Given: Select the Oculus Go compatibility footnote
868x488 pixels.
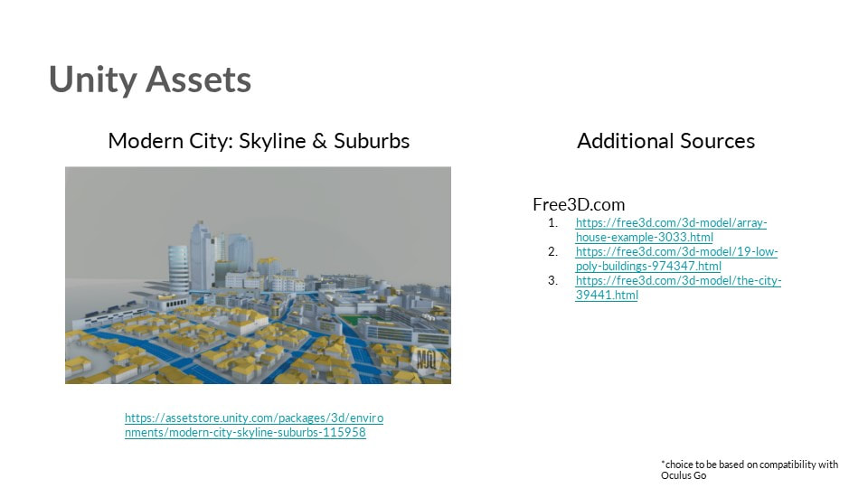Looking at the screenshot, I should coord(750,470).
